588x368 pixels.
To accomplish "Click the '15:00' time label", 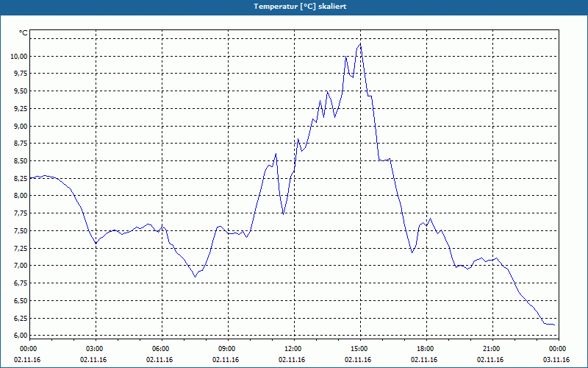I will [x=360, y=349].
